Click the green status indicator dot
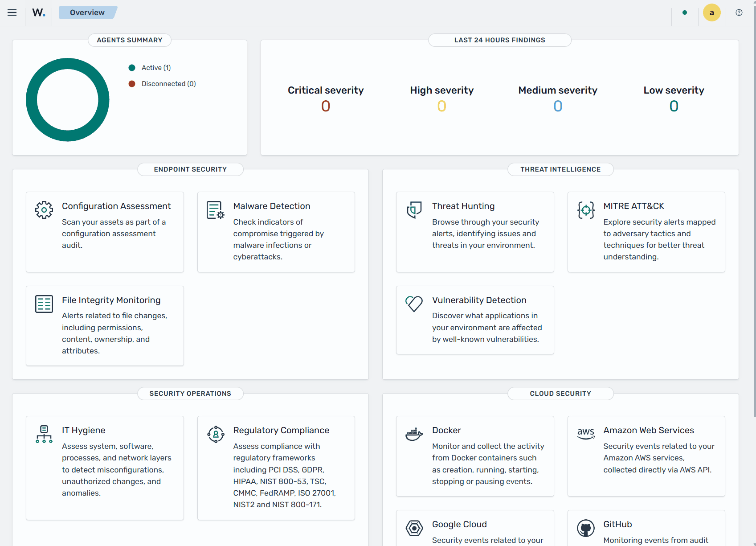Screen dimensions: 756x546 (x=685, y=12)
